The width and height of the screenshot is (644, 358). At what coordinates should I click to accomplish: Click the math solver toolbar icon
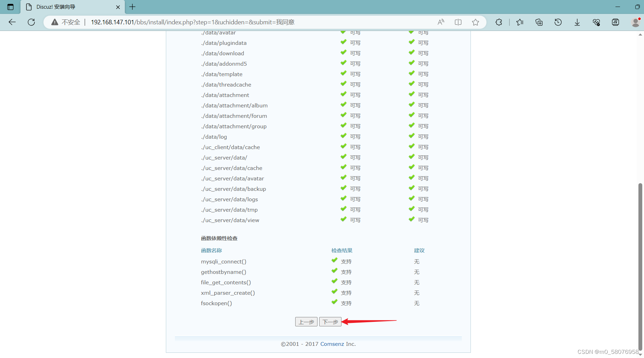pos(615,22)
